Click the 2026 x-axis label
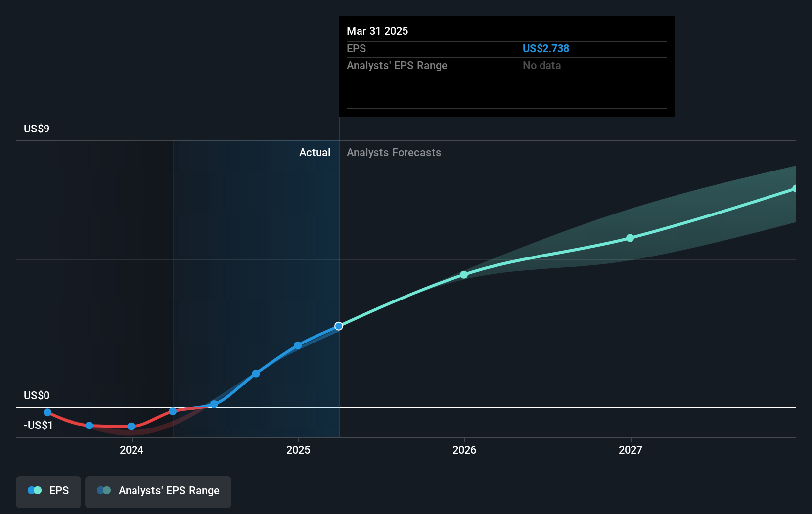The image size is (812, 514). 464,450
